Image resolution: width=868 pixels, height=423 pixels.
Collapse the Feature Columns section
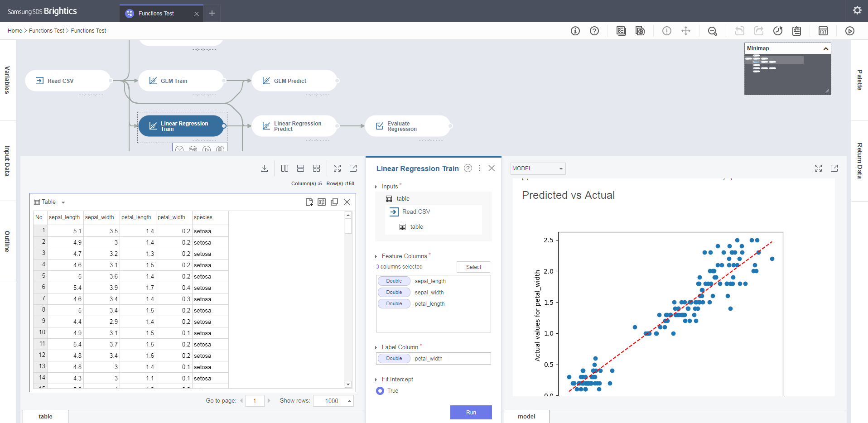(x=376, y=256)
